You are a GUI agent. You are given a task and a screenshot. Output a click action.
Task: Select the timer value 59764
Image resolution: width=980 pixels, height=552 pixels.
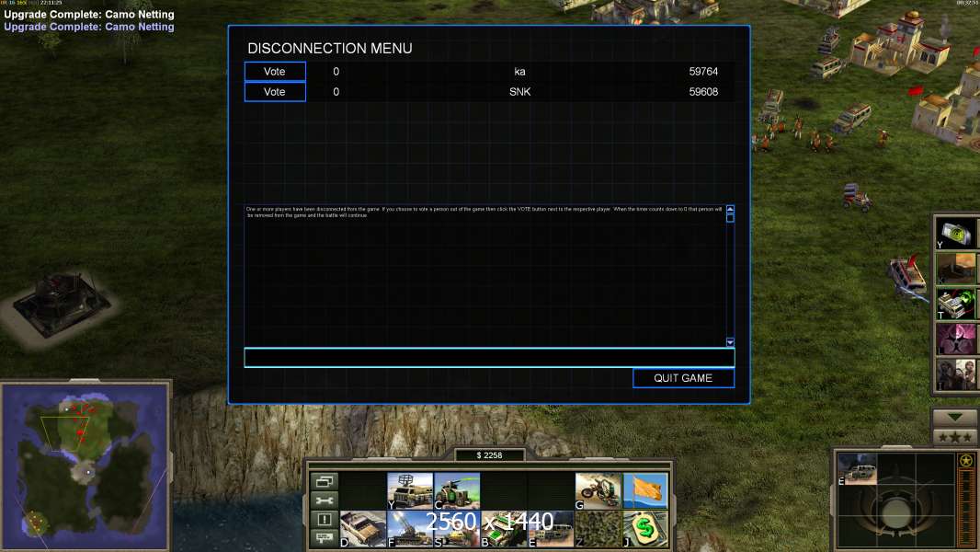click(703, 71)
